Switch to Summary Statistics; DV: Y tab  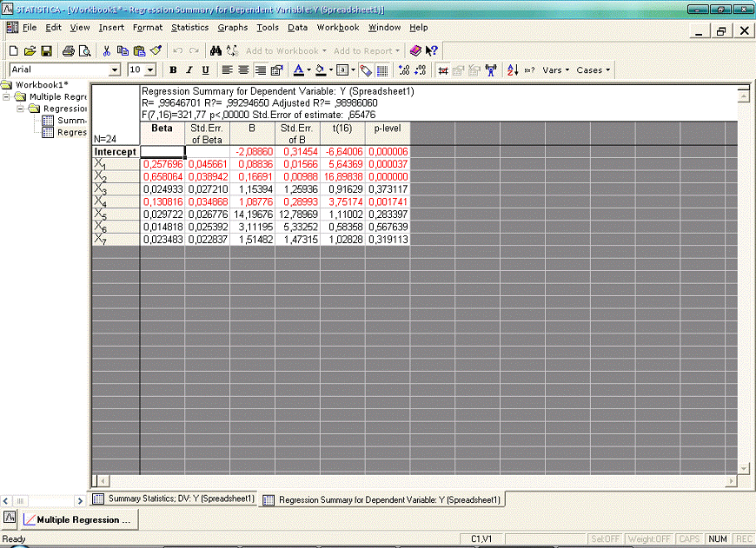pos(175,499)
